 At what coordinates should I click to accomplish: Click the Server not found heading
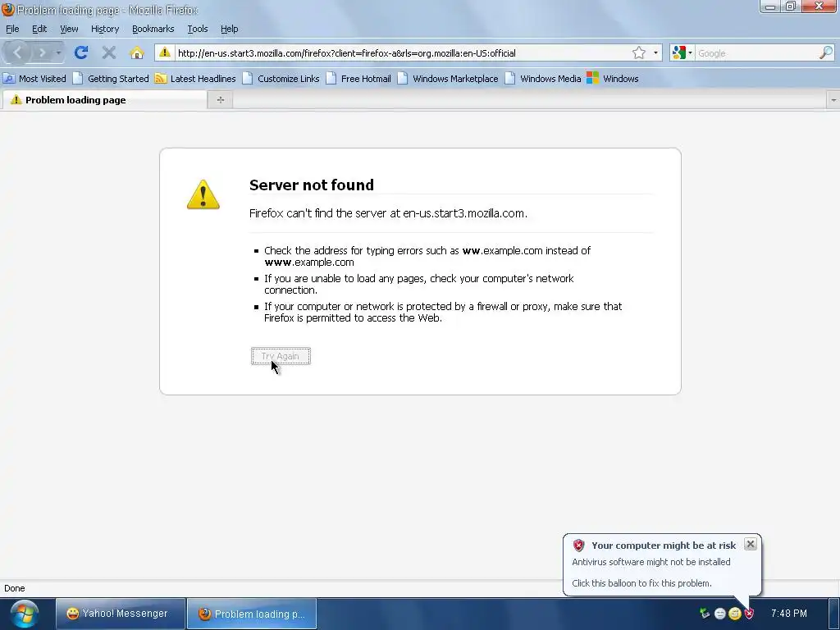coord(311,185)
